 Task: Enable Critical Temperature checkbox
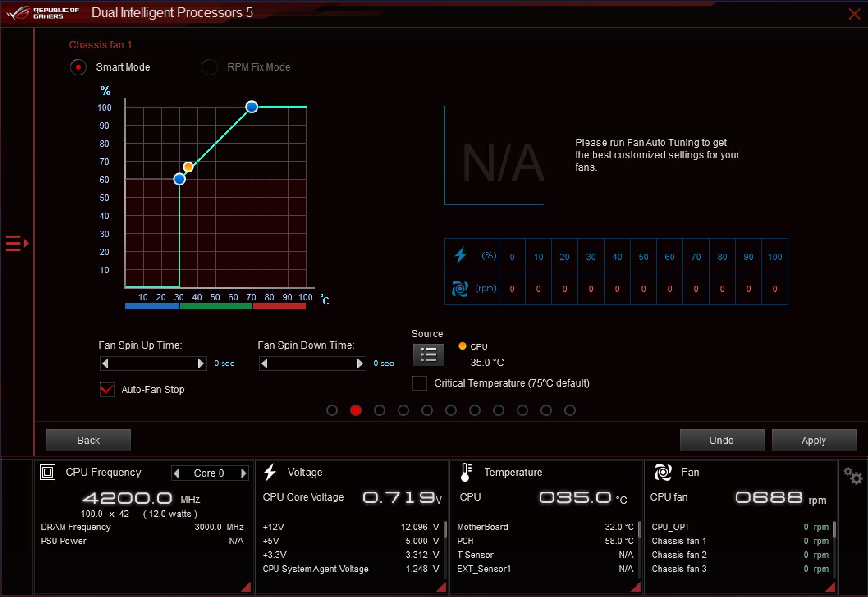click(x=419, y=383)
